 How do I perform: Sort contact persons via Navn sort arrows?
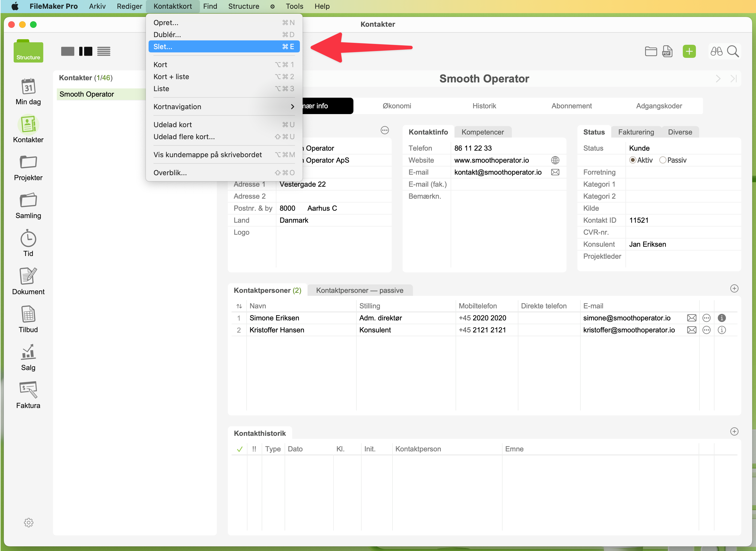(x=239, y=306)
